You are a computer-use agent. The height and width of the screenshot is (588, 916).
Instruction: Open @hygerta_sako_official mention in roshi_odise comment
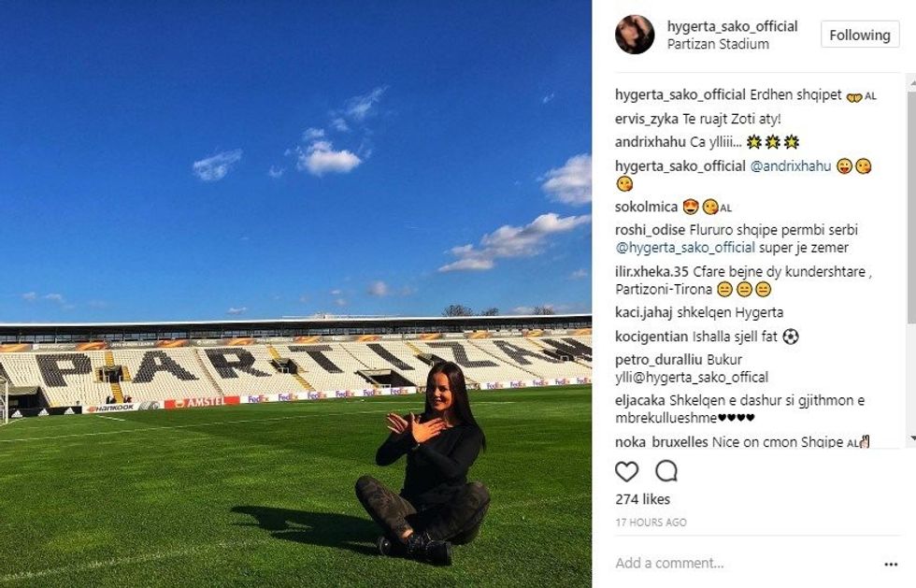(x=685, y=248)
